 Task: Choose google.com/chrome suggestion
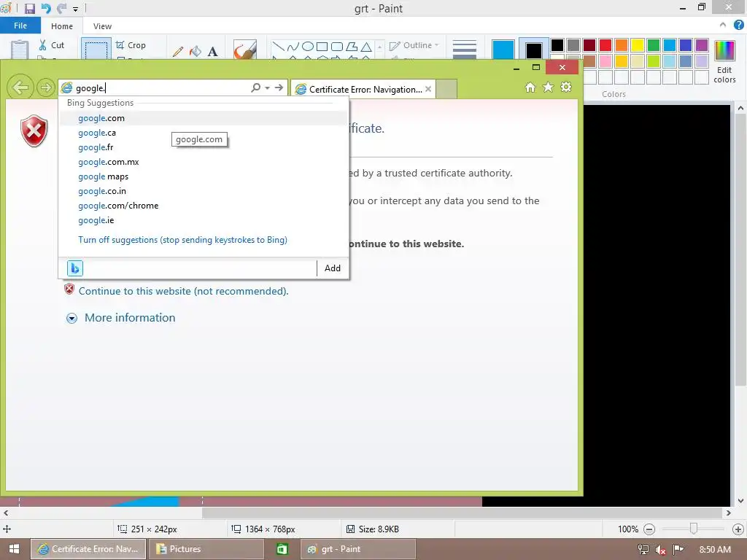coord(204,206)
